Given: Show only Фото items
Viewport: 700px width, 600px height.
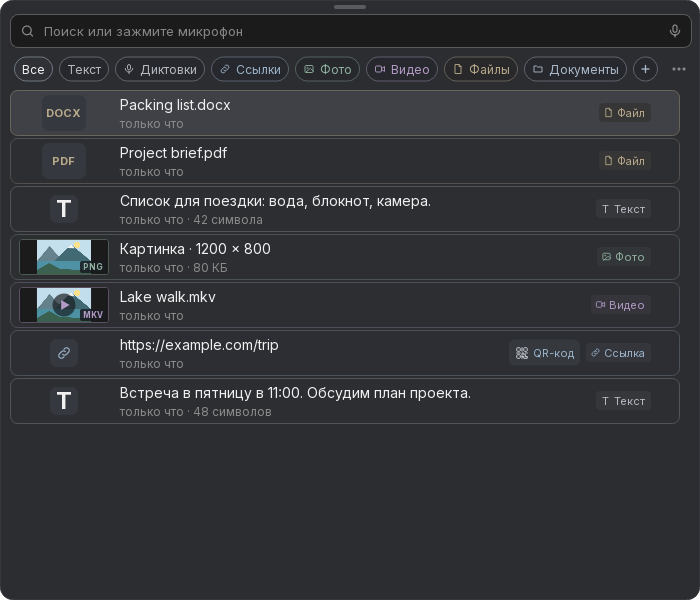Looking at the screenshot, I should 327,70.
